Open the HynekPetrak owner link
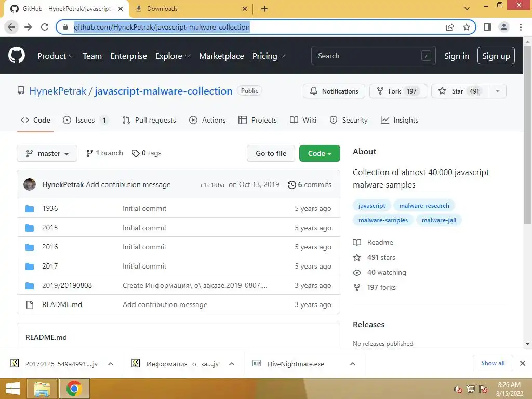This screenshot has height=399, width=532. [x=58, y=91]
